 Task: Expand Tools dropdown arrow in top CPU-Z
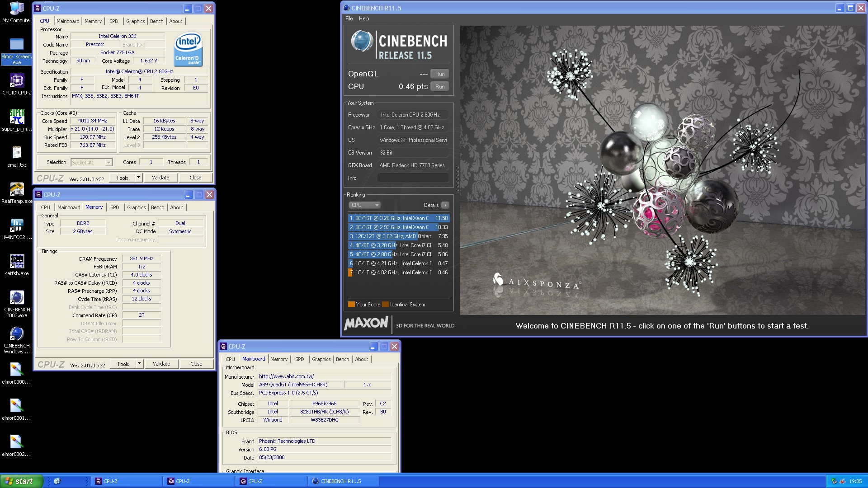point(138,178)
